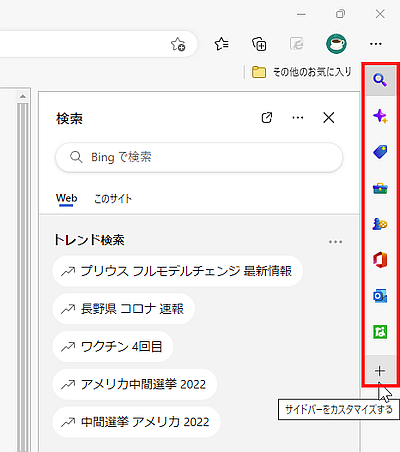Click the Bing で検索 input field
The image size is (400, 452).
(x=199, y=157)
